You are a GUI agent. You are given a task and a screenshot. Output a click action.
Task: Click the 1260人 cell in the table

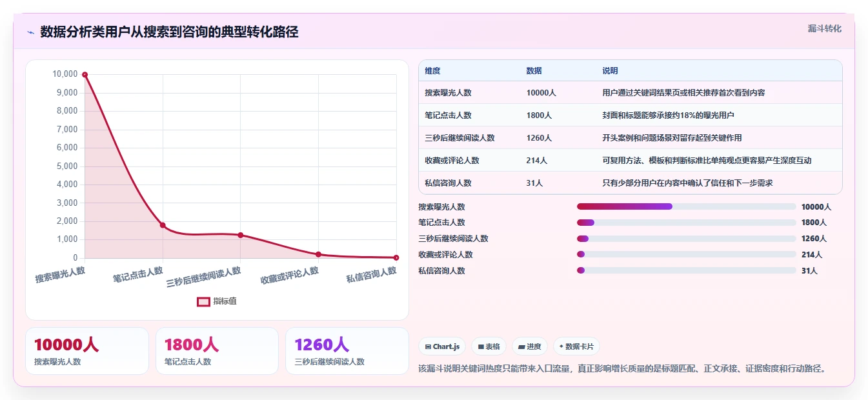(x=539, y=138)
